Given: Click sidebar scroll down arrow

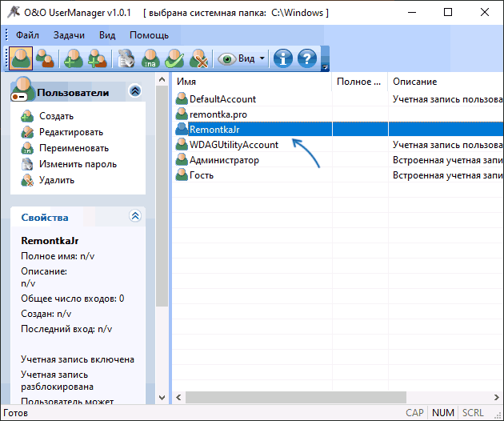Looking at the screenshot, I should coord(162,398).
